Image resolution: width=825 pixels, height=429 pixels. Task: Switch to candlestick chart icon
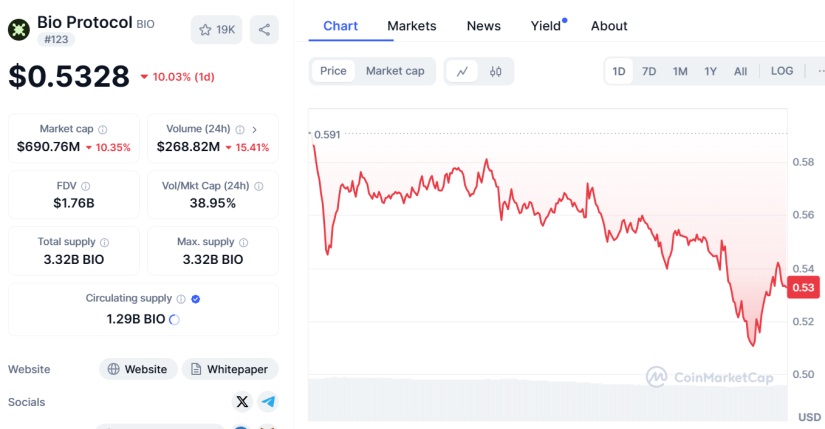click(x=496, y=71)
